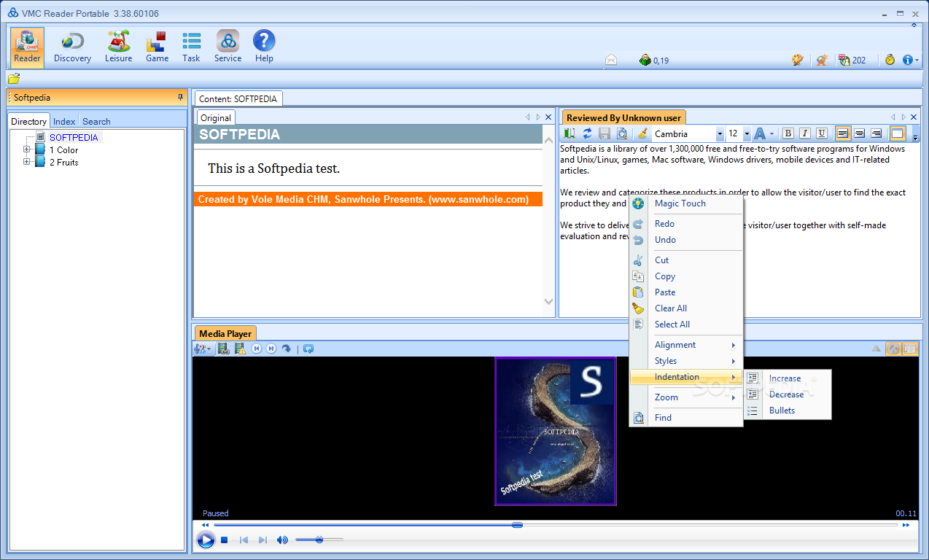This screenshot has width=929, height=560.
Task: Mute the media player volume
Action: tap(282, 540)
